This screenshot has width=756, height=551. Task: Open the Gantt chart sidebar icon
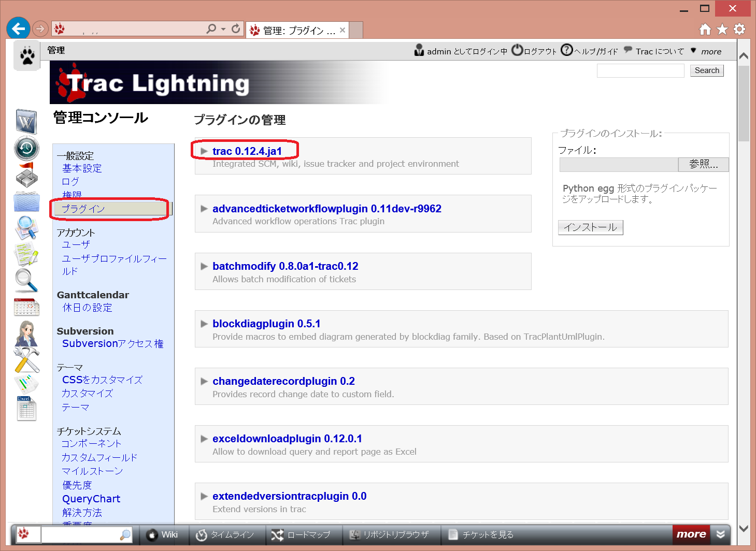26,383
